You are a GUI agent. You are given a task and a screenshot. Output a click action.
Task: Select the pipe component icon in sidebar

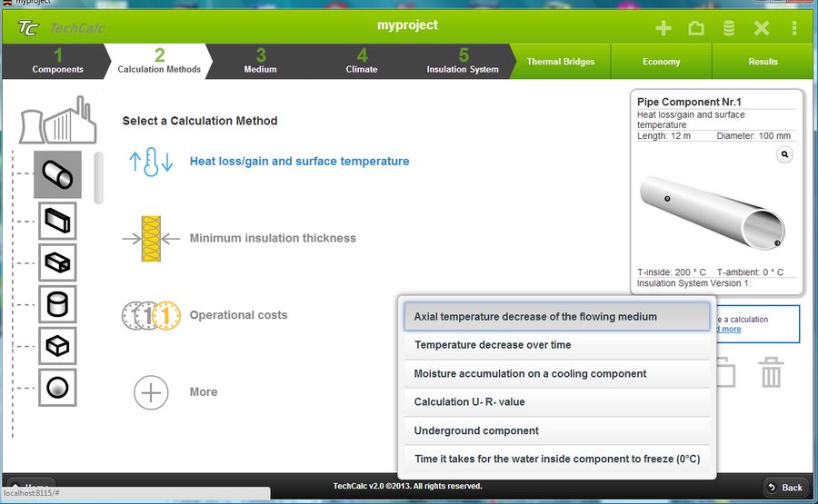[x=57, y=174]
